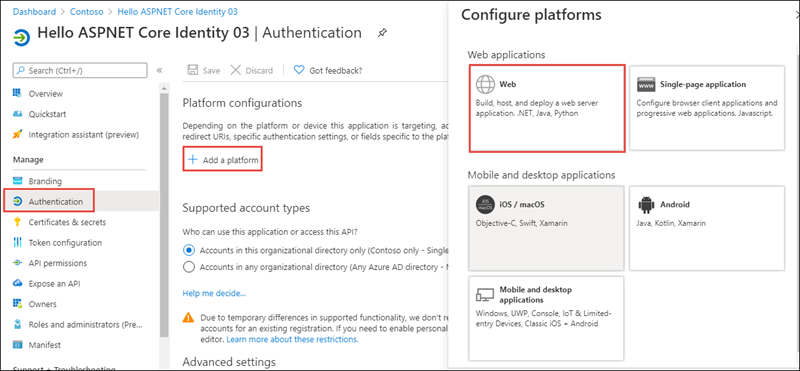The height and width of the screenshot is (371, 800).
Task: Select Accounts in this organizational directory only
Action: 189,250
